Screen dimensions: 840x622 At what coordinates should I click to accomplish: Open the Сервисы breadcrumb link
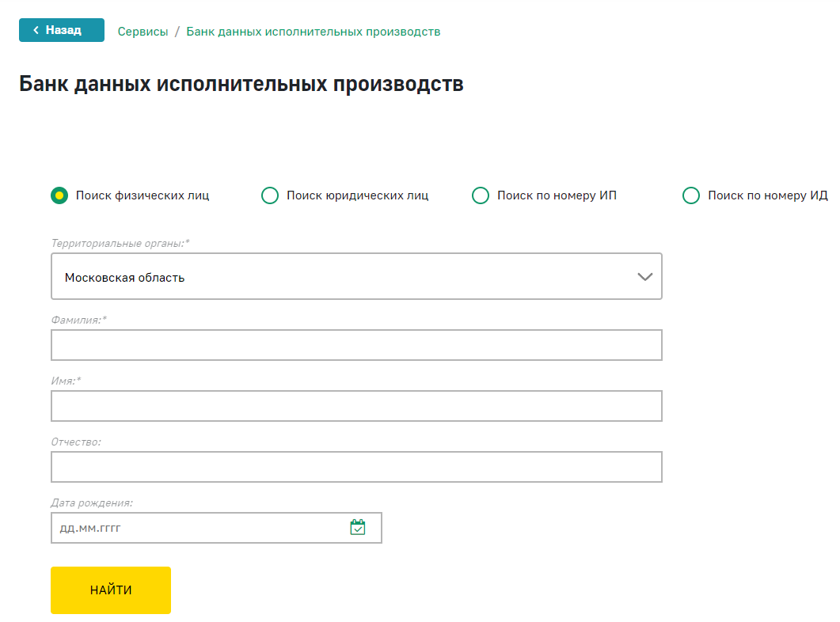[143, 30]
